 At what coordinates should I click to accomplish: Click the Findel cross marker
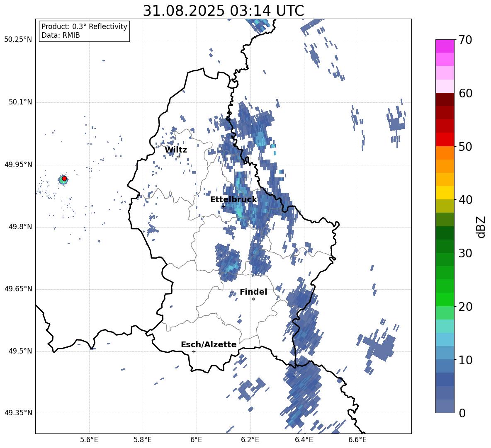click(x=253, y=299)
